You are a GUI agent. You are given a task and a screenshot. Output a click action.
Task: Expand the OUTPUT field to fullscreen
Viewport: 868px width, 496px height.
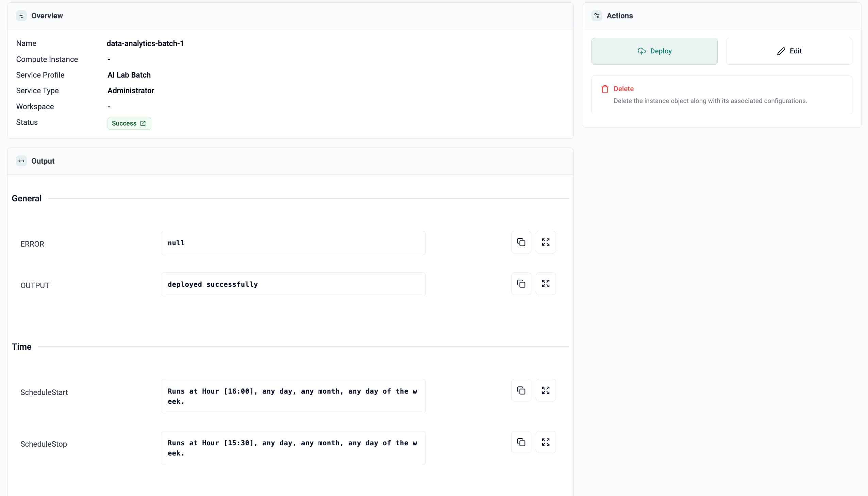coord(546,284)
